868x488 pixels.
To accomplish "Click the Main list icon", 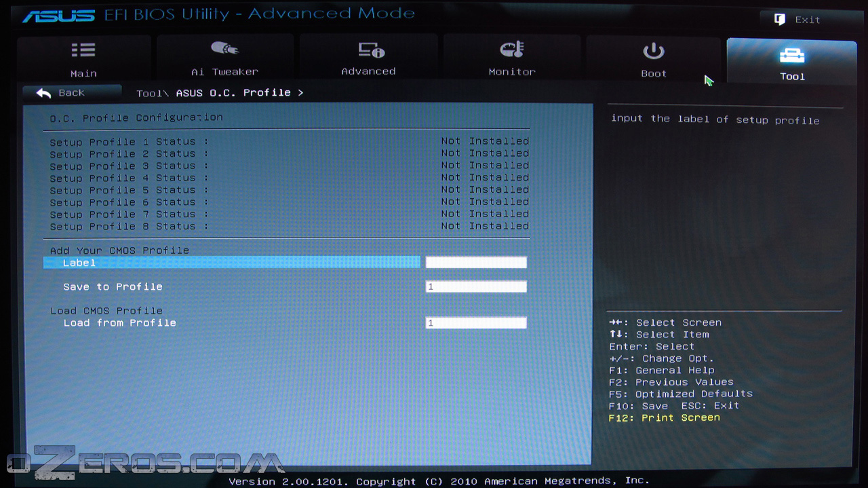I will tap(83, 50).
